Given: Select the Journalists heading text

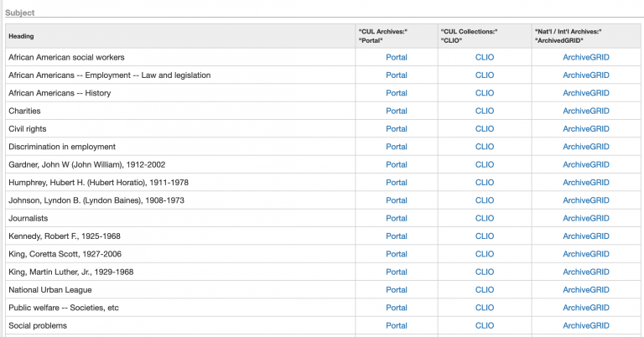Looking at the screenshot, I should [x=29, y=218].
